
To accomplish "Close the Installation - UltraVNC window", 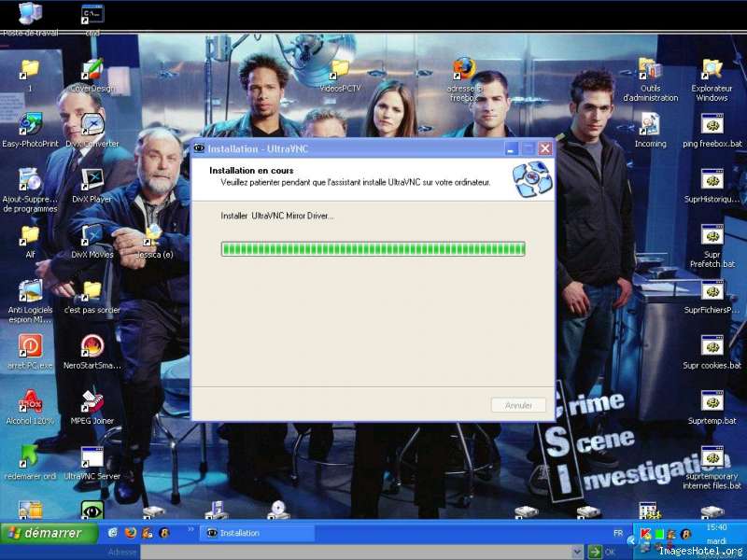I will pos(545,148).
